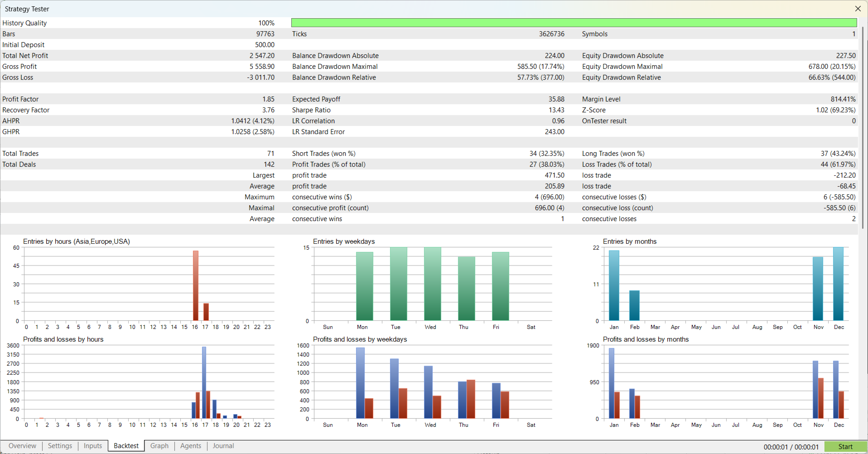Switch to the Agents tab
This screenshot has width=868, height=454.
click(x=190, y=446)
